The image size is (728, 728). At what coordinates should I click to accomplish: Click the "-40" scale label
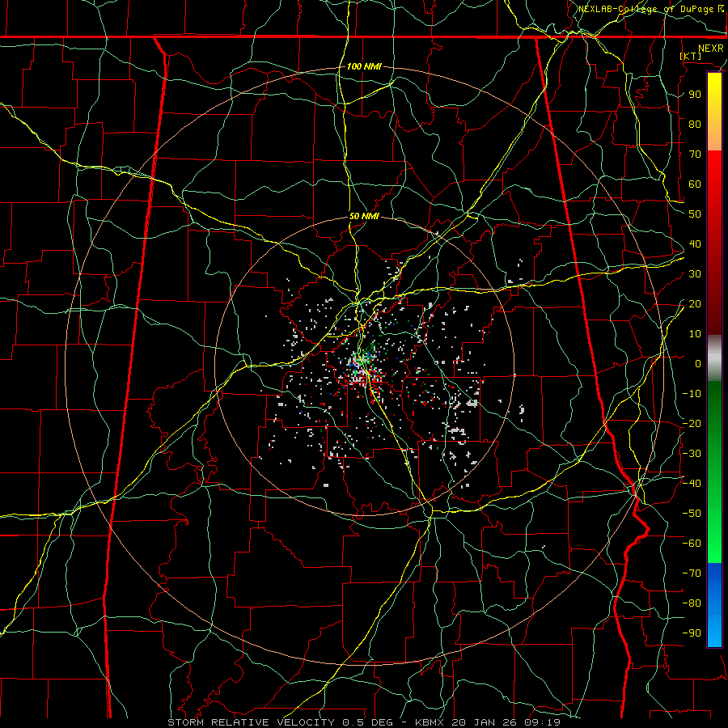pyautogui.click(x=692, y=484)
